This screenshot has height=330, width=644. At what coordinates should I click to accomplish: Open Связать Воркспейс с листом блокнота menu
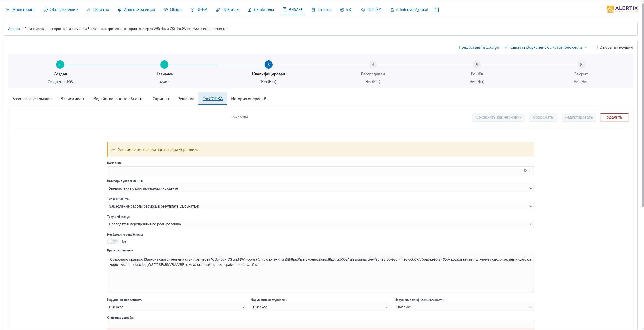click(x=546, y=47)
